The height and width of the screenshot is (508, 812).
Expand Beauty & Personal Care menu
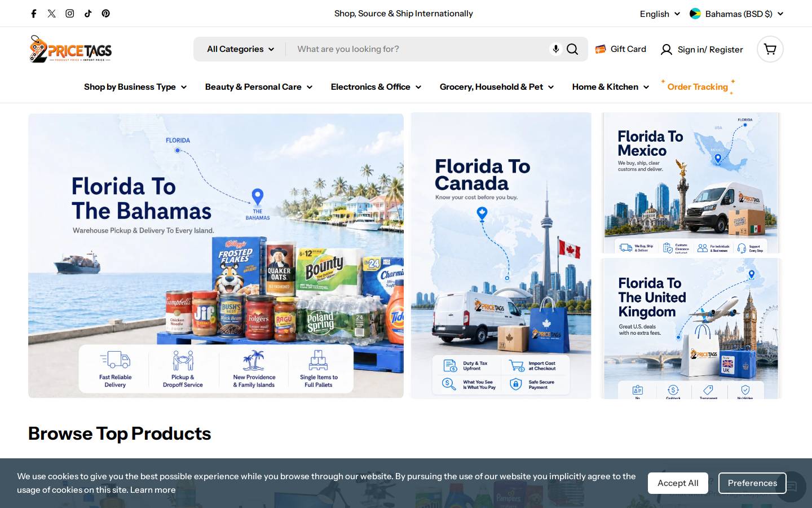coord(259,87)
